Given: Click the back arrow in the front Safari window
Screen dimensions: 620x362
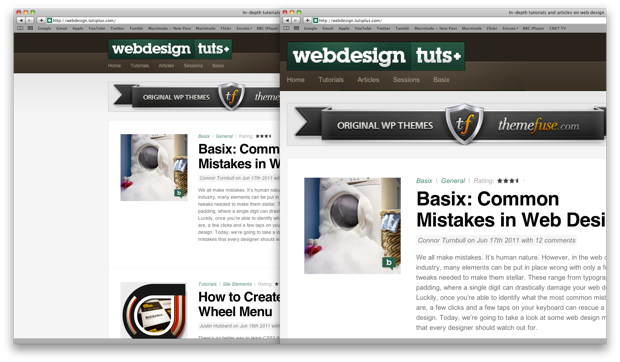Looking at the screenshot, I should tap(287, 21).
